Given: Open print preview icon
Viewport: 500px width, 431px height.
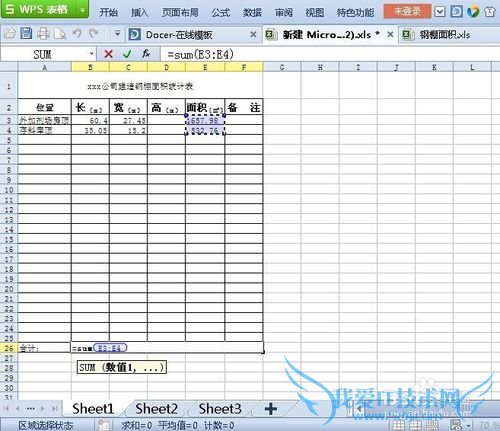Looking at the screenshot, I should coord(60,34).
